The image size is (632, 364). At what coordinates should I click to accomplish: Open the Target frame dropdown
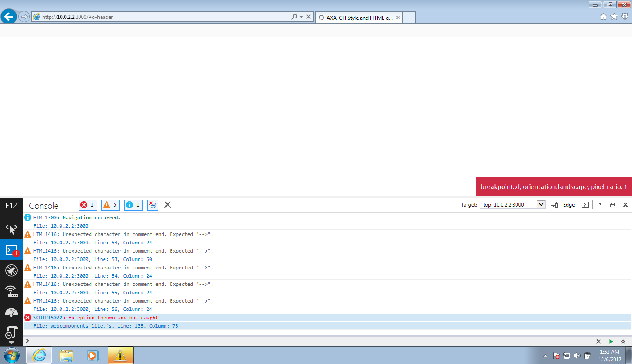click(x=541, y=204)
